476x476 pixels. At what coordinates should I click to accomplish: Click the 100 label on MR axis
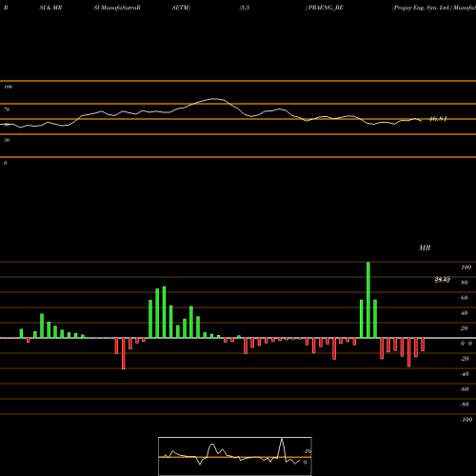pyautogui.click(x=466, y=268)
